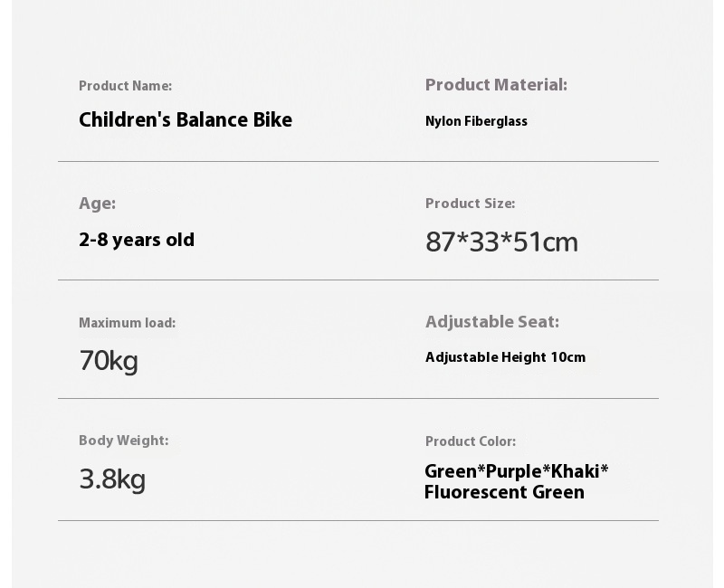Select the "Fluorescent Green" color text
This screenshot has height=588, width=724.
pyautogui.click(x=504, y=493)
